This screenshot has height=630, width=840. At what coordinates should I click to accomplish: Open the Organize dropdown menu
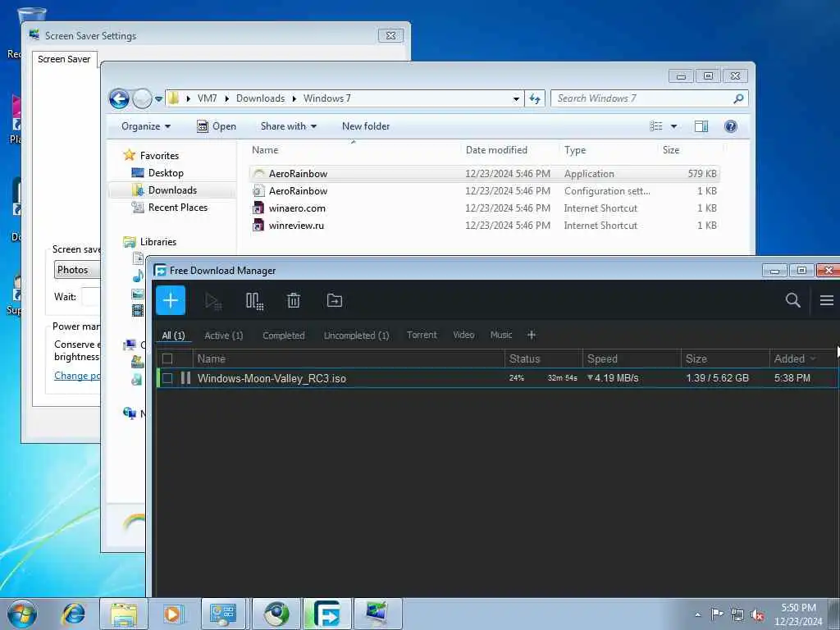click(x=146, y=126)
